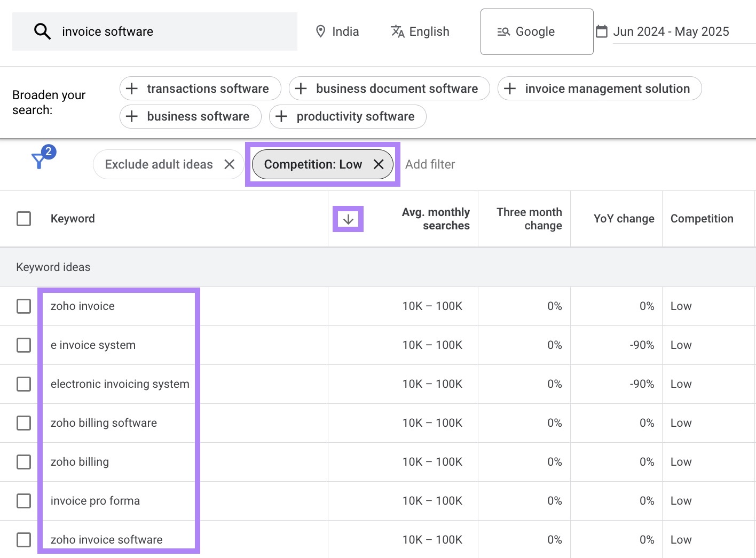Toggle the select-all checkbox in the table header
Viewport: 756px width, 558px height.
pyautogui.click(x=23, y=219)
